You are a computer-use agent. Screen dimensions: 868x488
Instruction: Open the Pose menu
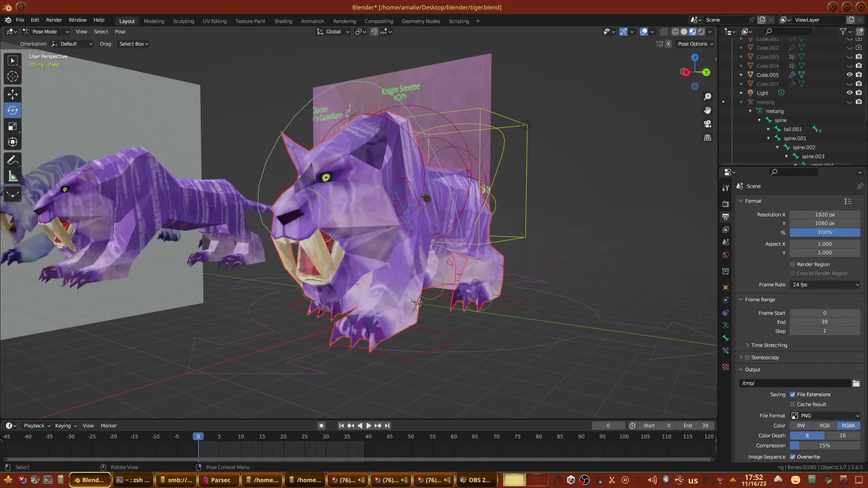click(120, 32)
